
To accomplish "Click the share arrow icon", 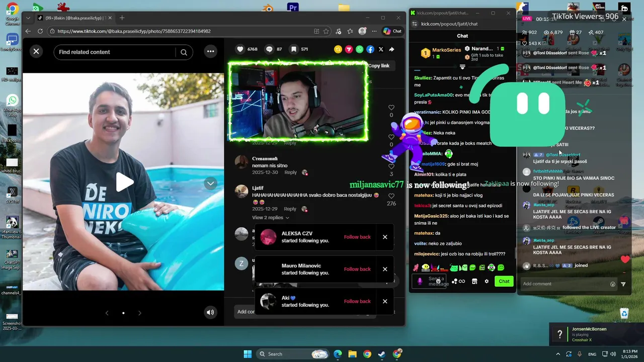I will [391, 49].
